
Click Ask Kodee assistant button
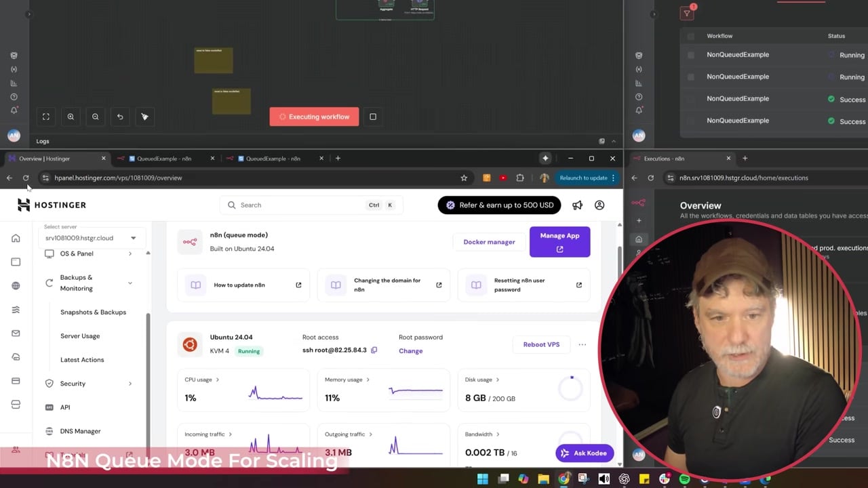click(585, 453)
